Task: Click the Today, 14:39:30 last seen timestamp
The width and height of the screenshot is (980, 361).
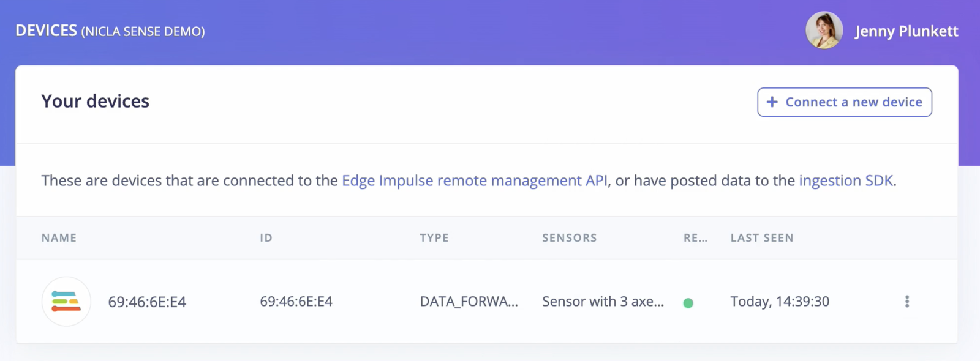Action: (780, 302)
